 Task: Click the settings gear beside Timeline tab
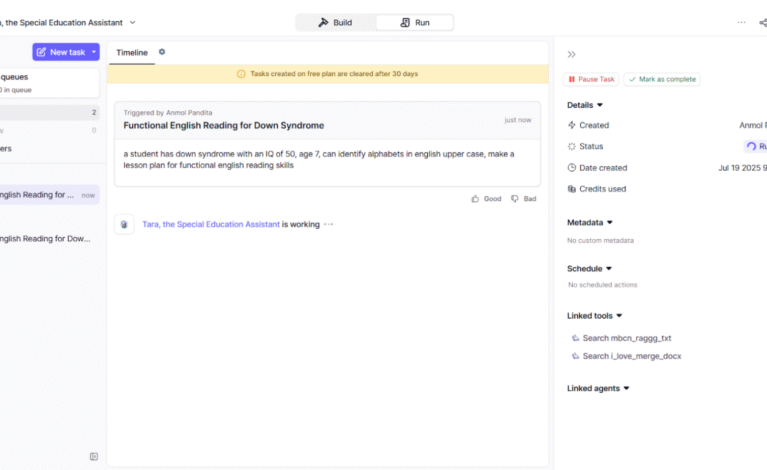click(x=162, y=52)
